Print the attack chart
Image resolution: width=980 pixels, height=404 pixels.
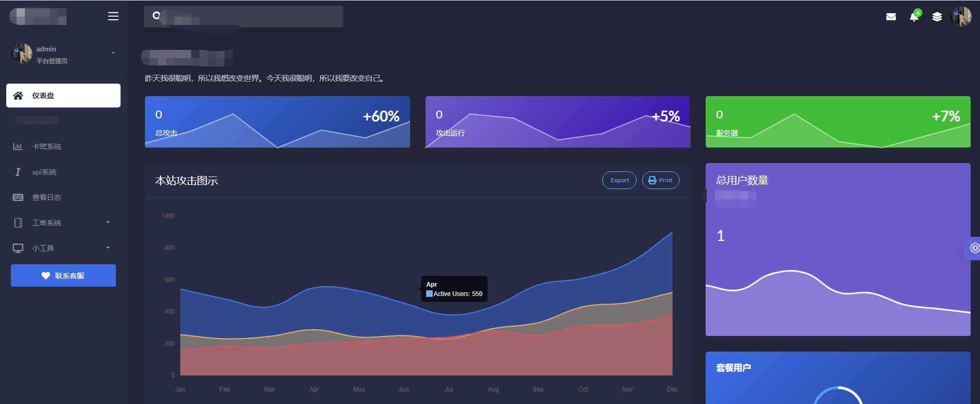(x=660, y=180)
